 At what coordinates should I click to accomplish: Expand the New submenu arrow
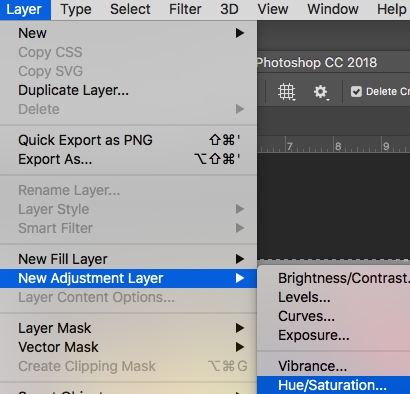(240, 33)
